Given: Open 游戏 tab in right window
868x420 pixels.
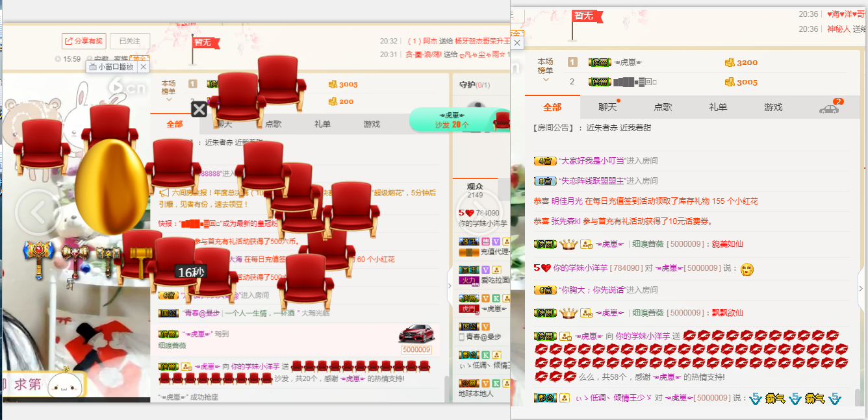Looking at the screenshot, I should (773, 107).
